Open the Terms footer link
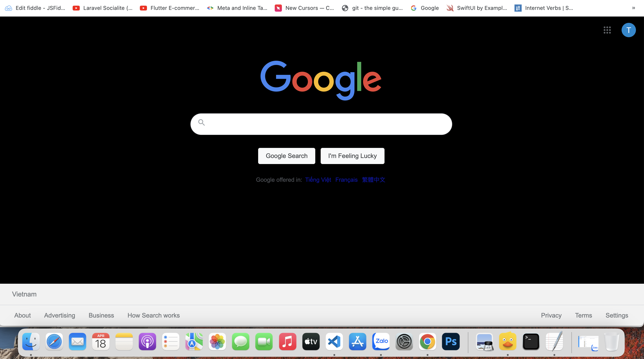Screen dimensions: 644x359 [583, 315]
